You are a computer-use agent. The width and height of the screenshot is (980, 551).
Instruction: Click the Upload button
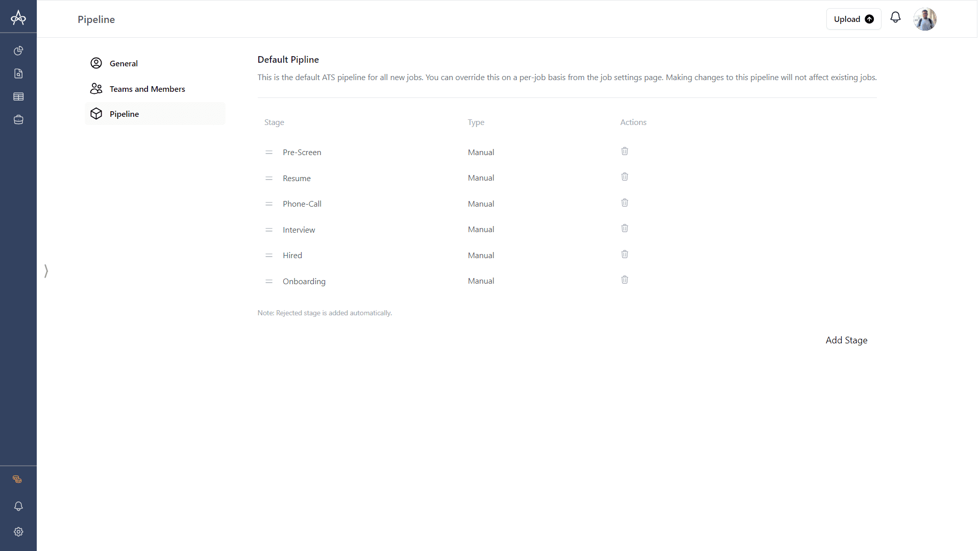click(x=853, y=19)
